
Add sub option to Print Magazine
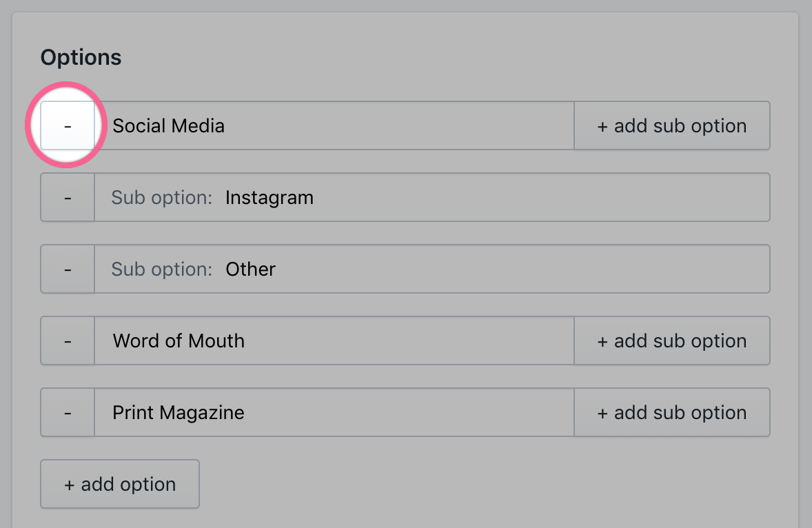click(671, 412)
